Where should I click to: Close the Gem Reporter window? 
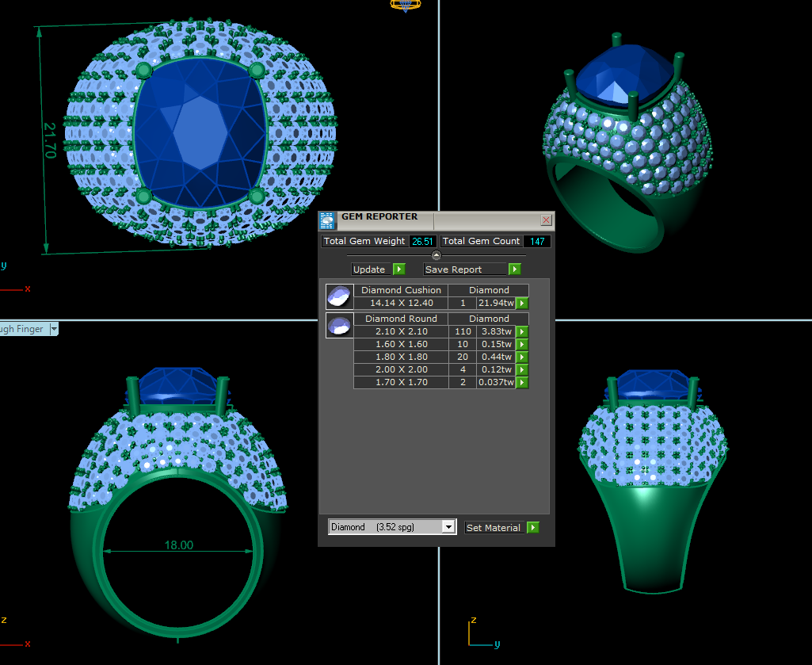point(546,220)
